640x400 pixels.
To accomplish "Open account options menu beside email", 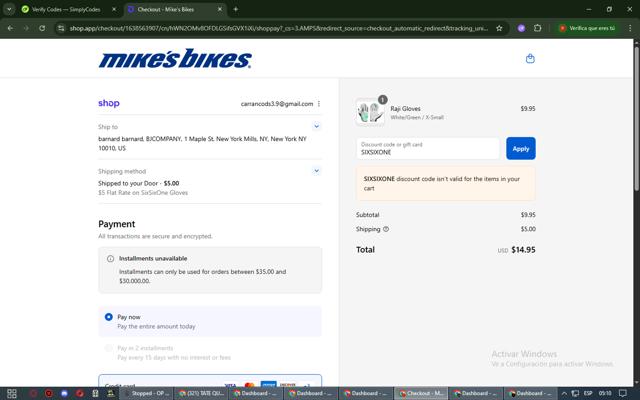I will pyautogui.click(x=319, y=104).
